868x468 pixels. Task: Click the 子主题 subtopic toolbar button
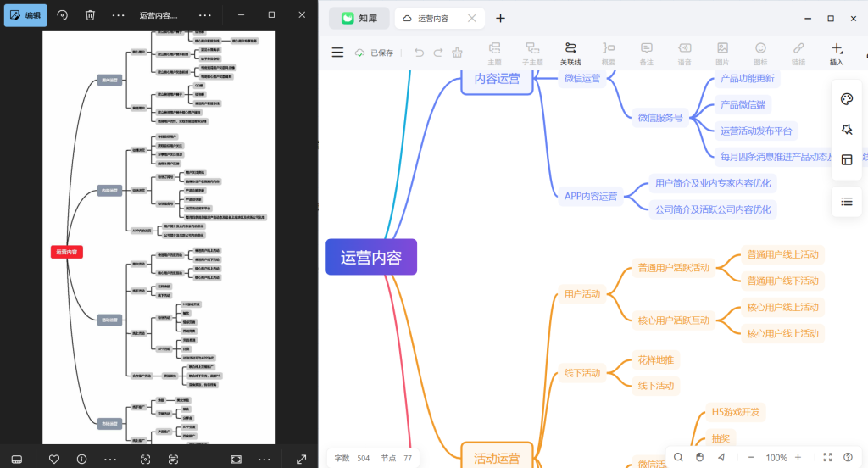pyautogui.click(x=532, y=53)
